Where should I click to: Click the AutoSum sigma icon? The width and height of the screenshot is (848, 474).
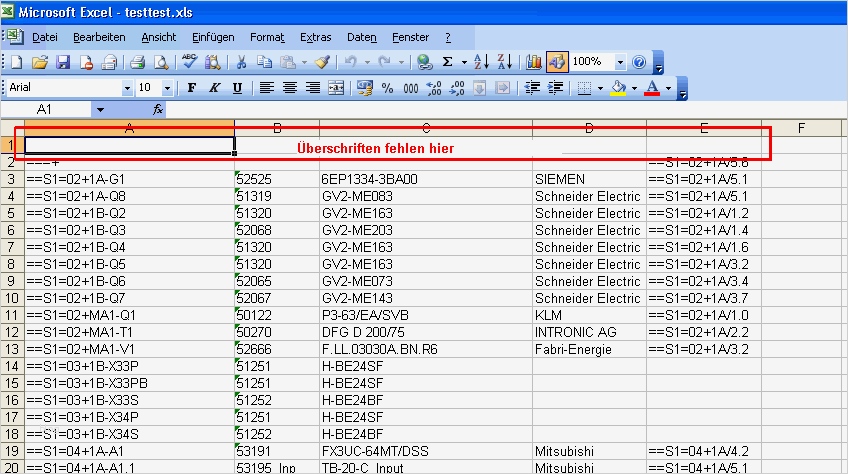coord(448,62)
